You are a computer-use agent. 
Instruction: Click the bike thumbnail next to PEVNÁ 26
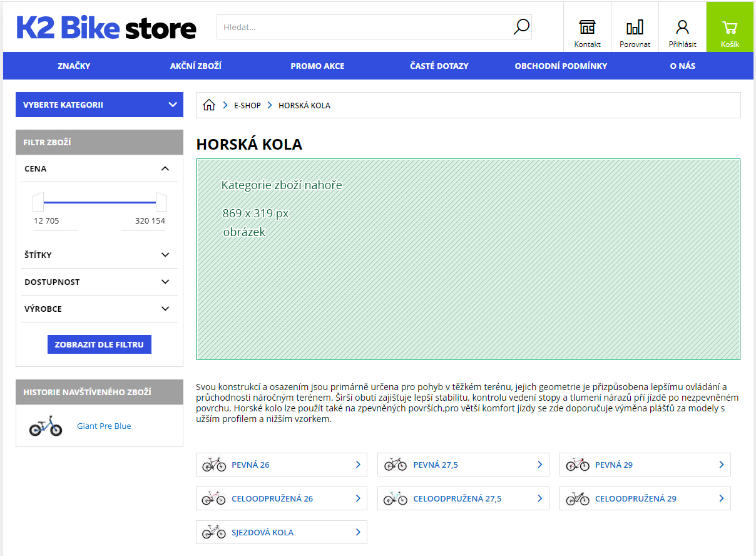(x=214, y=465)
